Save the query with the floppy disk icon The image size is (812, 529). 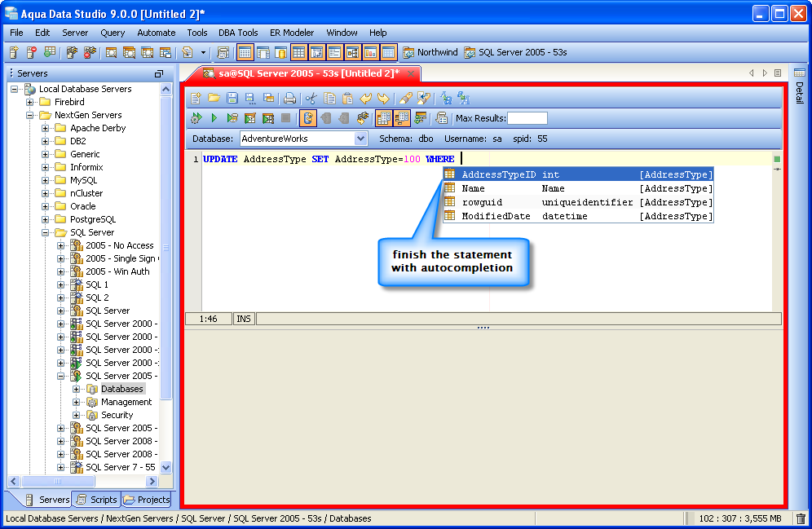232,99
